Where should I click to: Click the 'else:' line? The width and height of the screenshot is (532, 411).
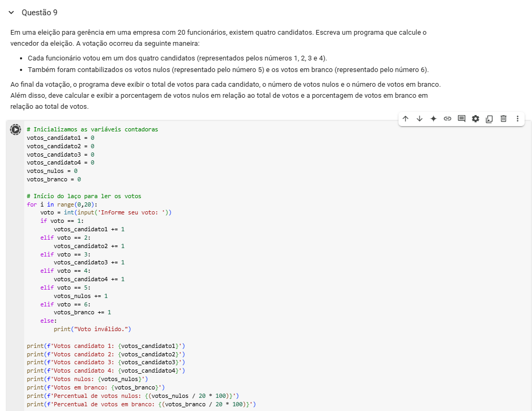pos(48,321)
